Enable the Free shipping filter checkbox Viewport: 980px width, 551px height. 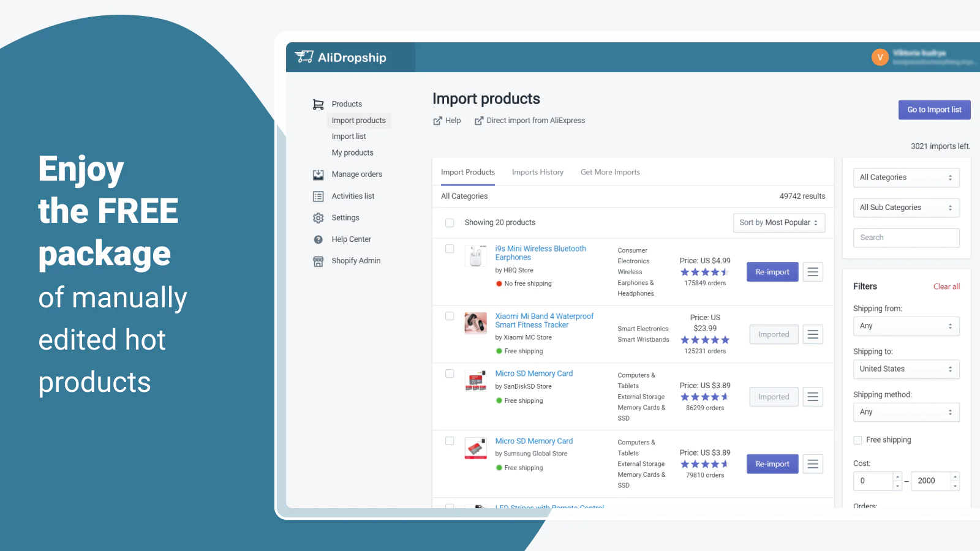tap(858, 440)
